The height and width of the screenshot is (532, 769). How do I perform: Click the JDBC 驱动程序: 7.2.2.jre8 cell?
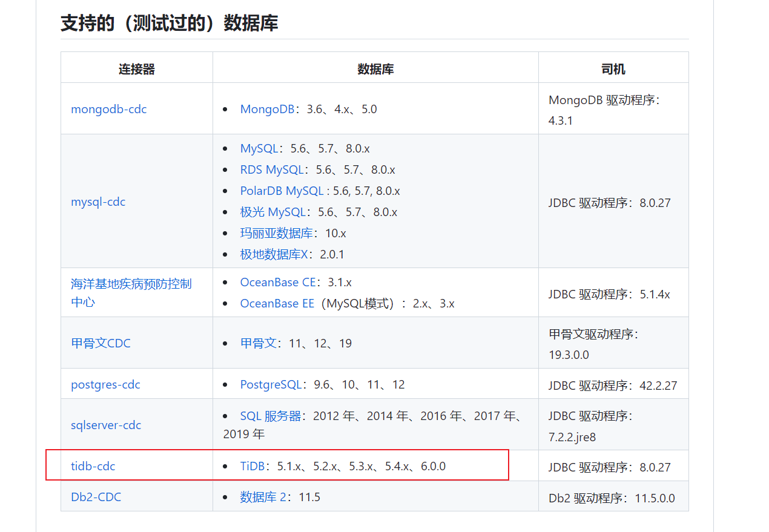[613, 425]
